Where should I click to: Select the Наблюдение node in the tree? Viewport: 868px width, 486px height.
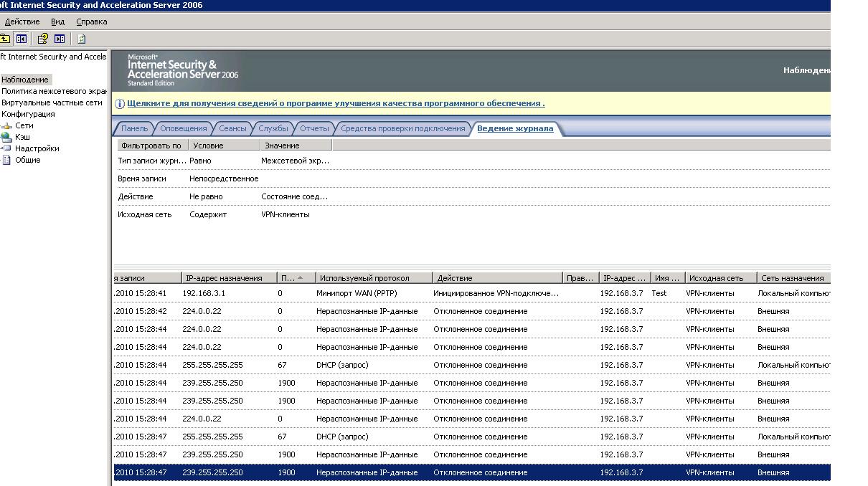click(25, 80)
